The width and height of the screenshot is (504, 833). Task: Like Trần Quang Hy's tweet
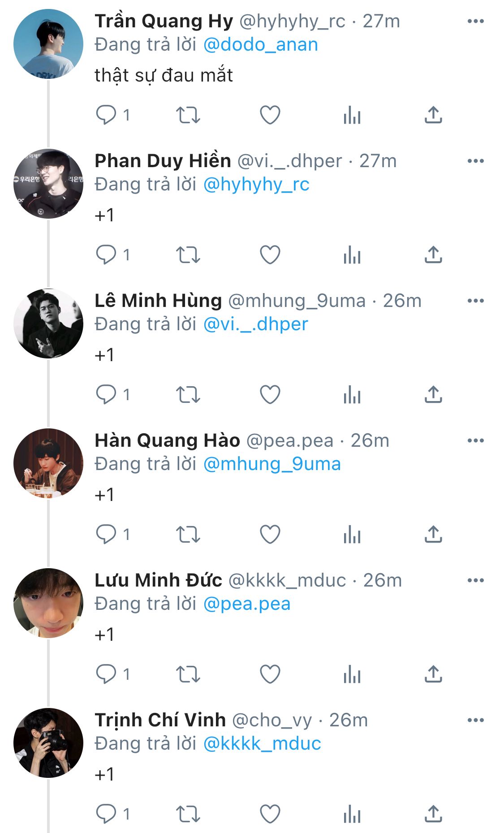(270, 115)
